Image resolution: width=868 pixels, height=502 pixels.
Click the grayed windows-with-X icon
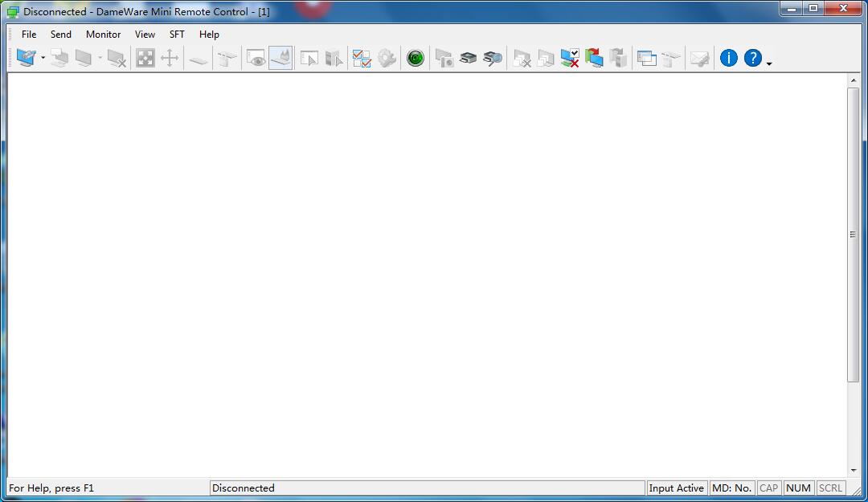coord(522,58)
